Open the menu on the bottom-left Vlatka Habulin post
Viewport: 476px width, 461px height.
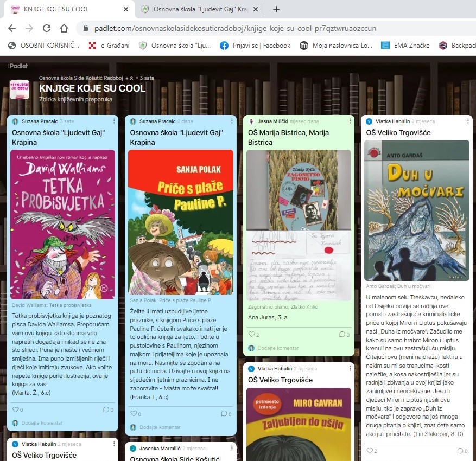click(114, 444)
